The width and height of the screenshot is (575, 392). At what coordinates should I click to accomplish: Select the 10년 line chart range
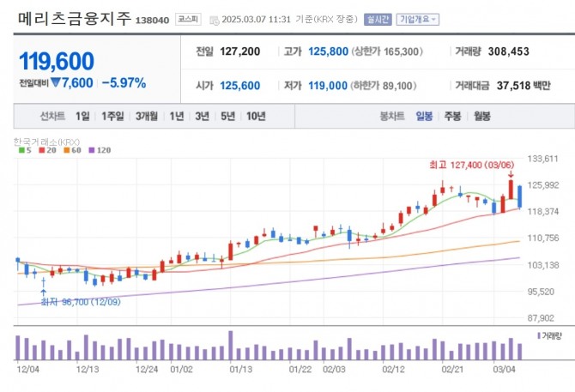[x=255, y=116]
